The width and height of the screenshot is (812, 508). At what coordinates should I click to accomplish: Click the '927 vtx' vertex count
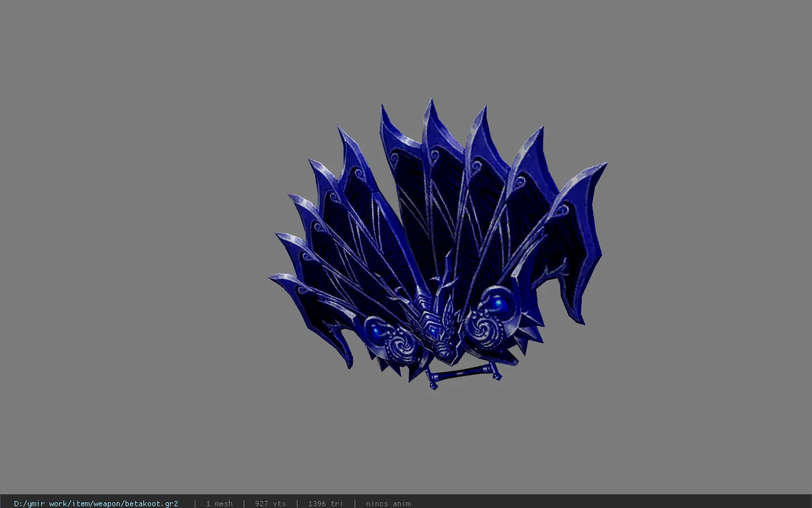click(270, 504)
